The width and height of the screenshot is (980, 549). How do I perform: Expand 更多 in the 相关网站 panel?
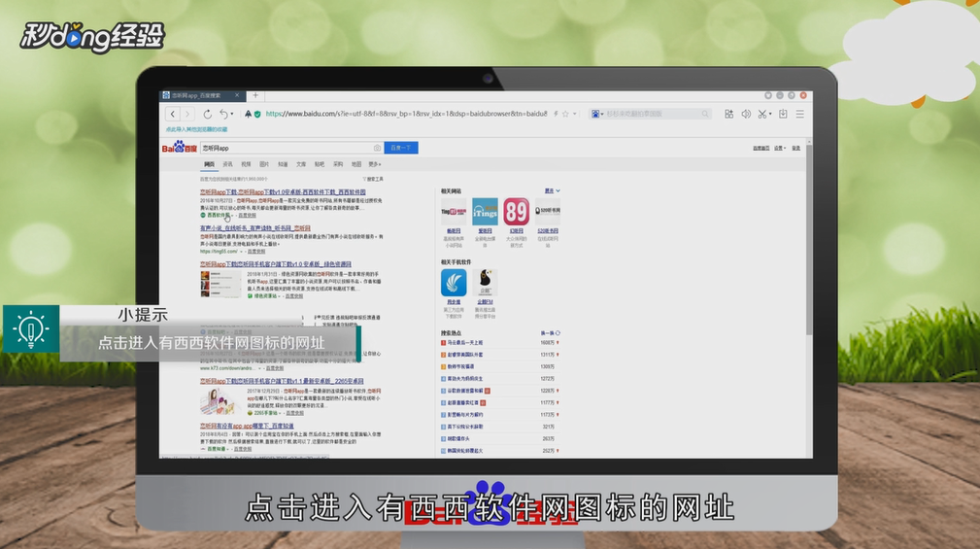(552, 190)
